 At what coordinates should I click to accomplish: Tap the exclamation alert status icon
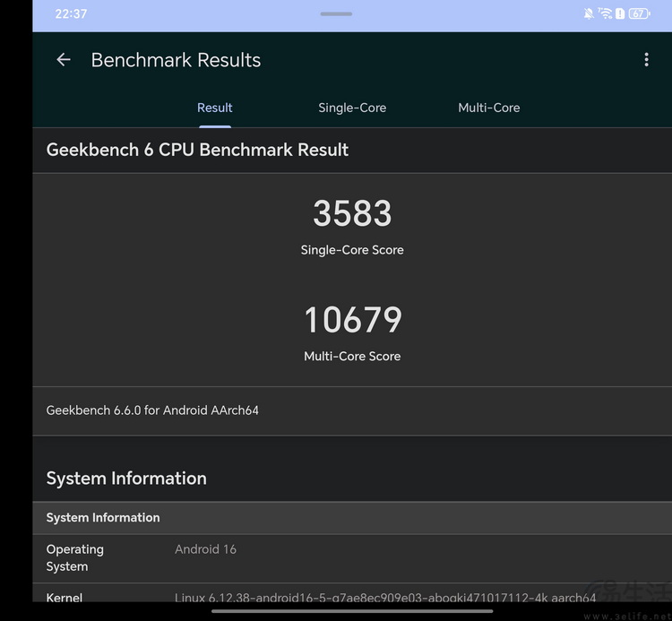pos(620,13)
